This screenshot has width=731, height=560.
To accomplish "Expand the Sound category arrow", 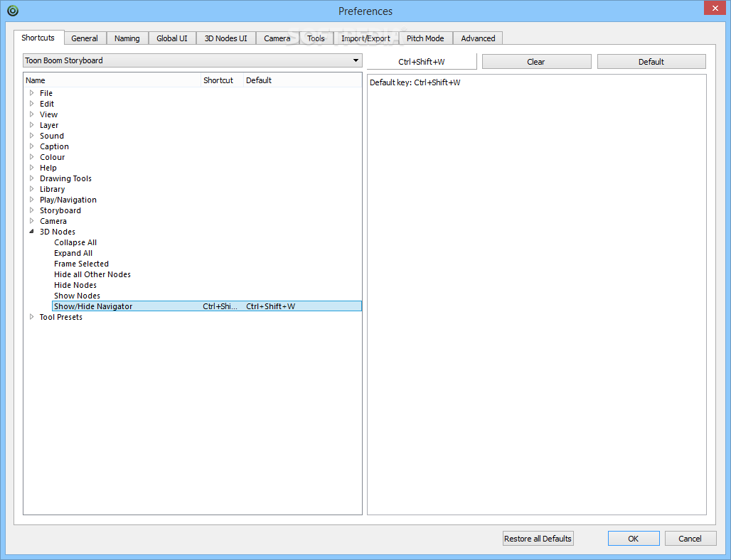I will 32,136.
